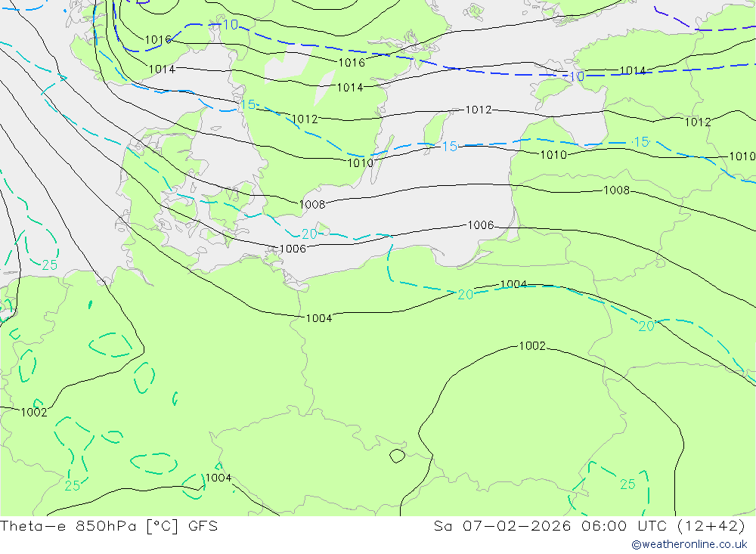Click the "UTC" label in footer
The width and height of the screenshot is (756, 554).
[652, 525]
